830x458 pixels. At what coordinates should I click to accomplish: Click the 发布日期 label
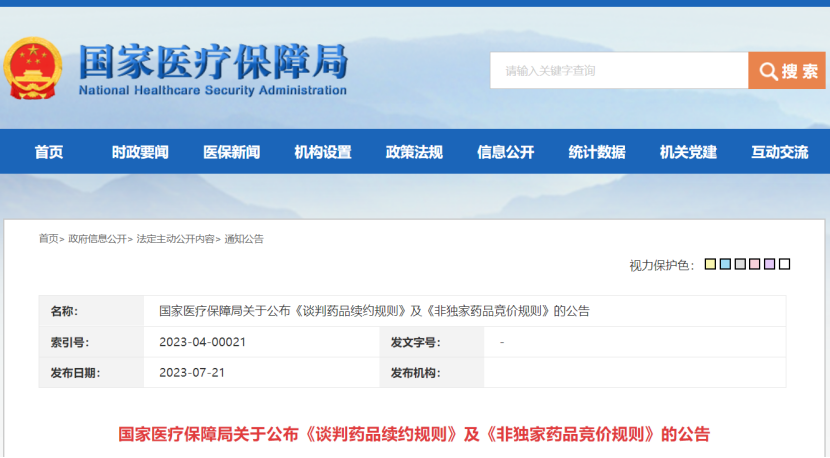(75, 373)
